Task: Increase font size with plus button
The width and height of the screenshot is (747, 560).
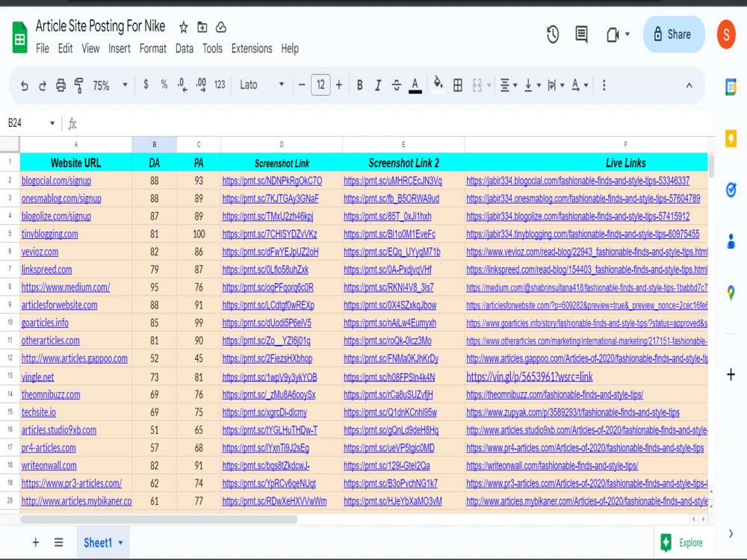Action: tap(338, 85)
